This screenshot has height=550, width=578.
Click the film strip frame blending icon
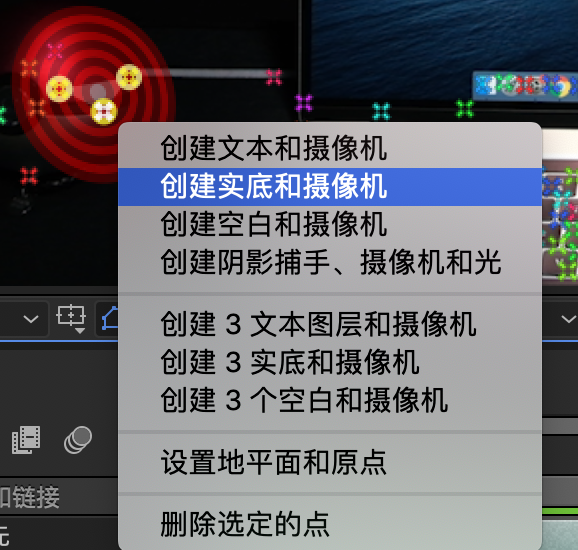point(26,439)
